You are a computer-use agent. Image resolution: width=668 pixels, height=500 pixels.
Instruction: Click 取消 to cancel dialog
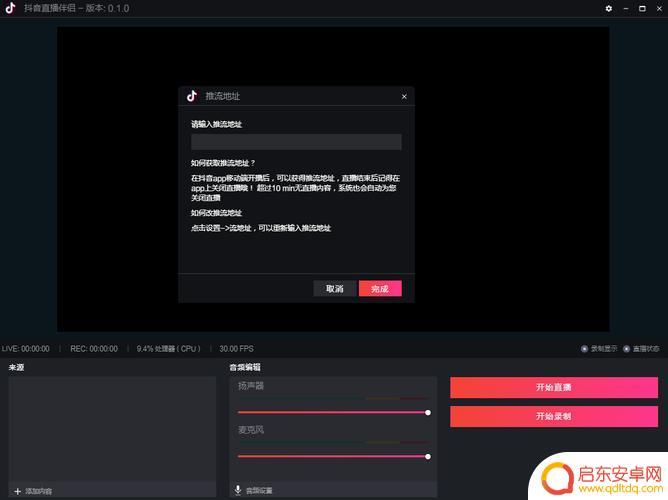(334, 289)
